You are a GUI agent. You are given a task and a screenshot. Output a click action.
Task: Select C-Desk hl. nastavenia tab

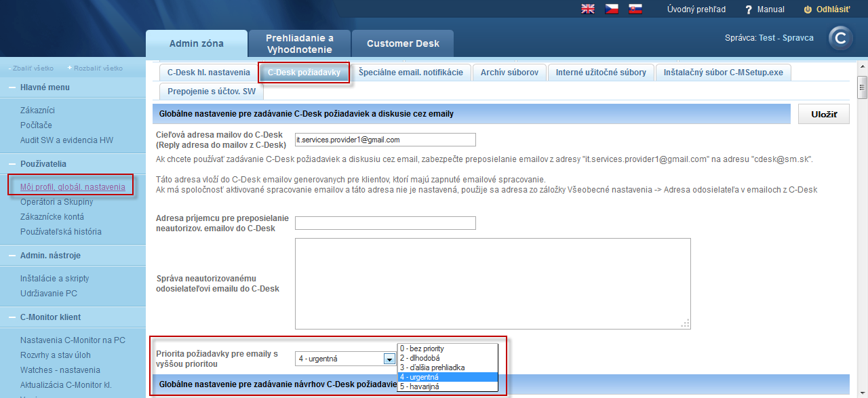[x=208, y=72]
